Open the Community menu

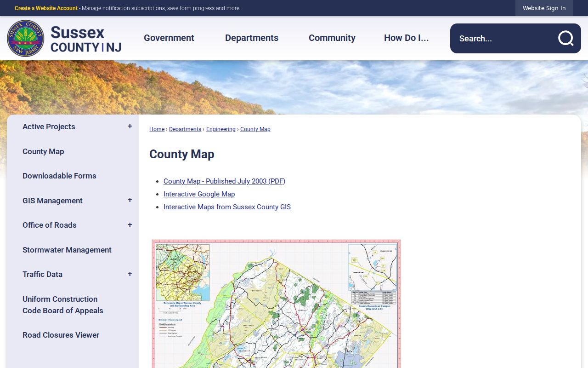click(332, 38)
